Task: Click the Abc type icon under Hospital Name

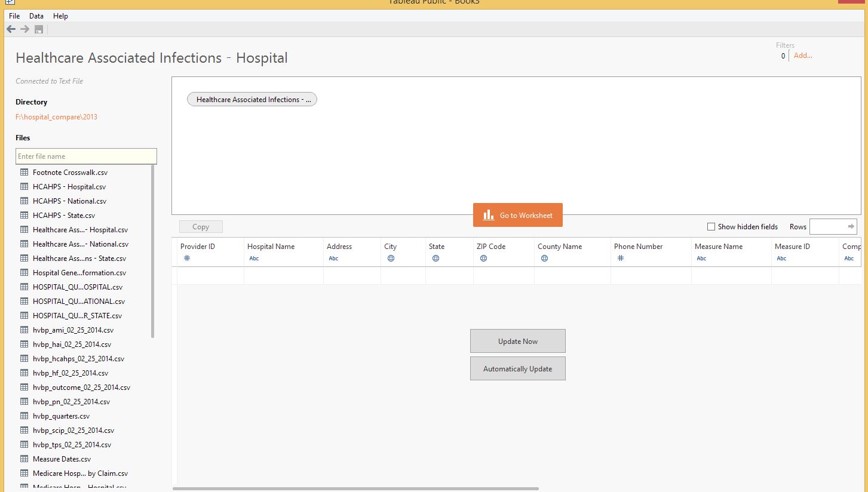Action: click(254, 259)
